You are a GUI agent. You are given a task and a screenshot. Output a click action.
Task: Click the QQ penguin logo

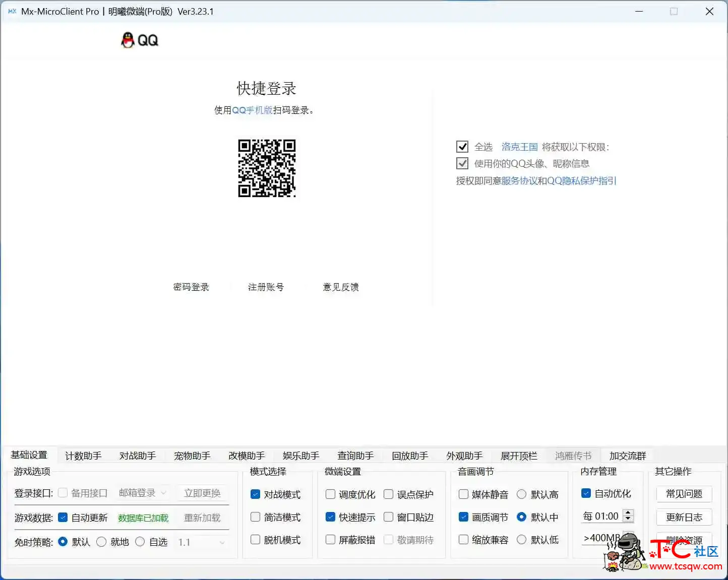[x=140, y=40]
